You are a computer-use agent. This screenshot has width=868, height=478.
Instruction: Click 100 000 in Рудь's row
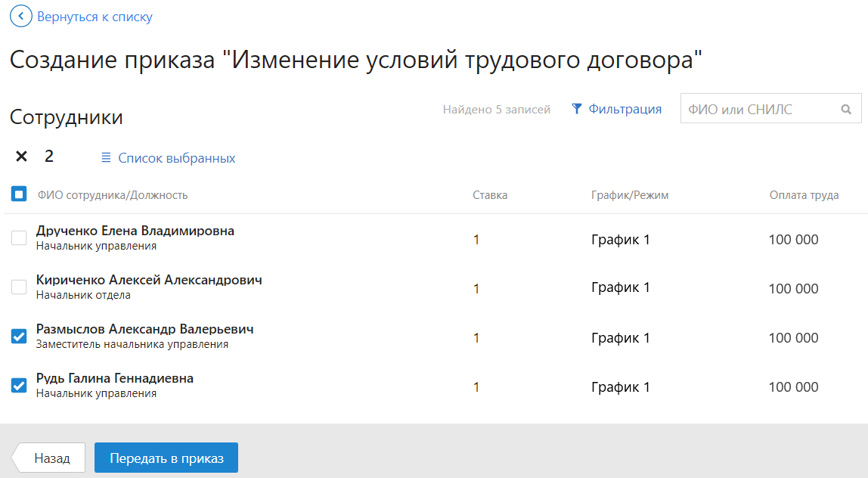coord(793,387)
